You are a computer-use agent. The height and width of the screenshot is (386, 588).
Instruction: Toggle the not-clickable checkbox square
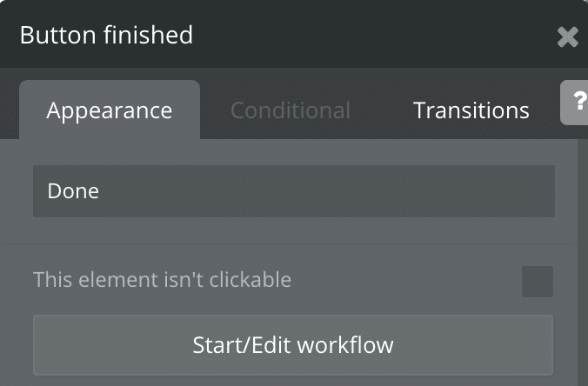tap(537, 281)
